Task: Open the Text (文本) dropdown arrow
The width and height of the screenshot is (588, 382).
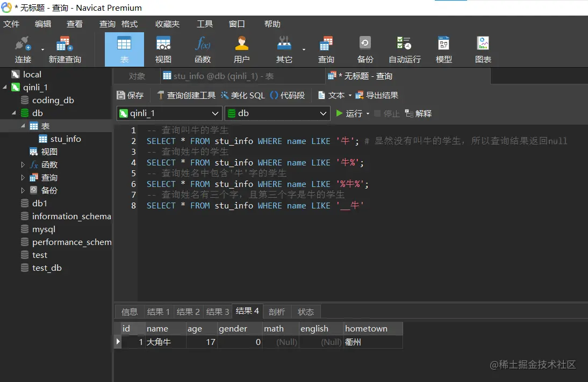Action: pyautogui.click(x=350, y=96)
